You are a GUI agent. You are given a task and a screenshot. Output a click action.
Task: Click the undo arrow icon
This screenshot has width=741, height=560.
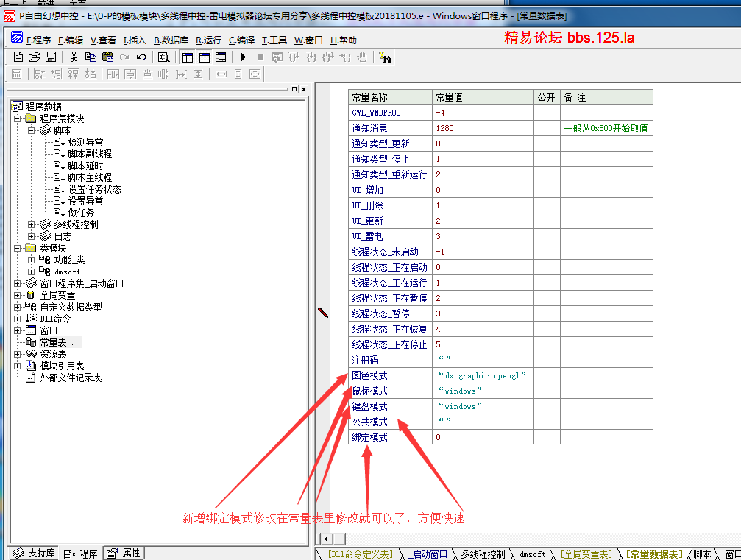pyautogui.click(x=141, y=57)
